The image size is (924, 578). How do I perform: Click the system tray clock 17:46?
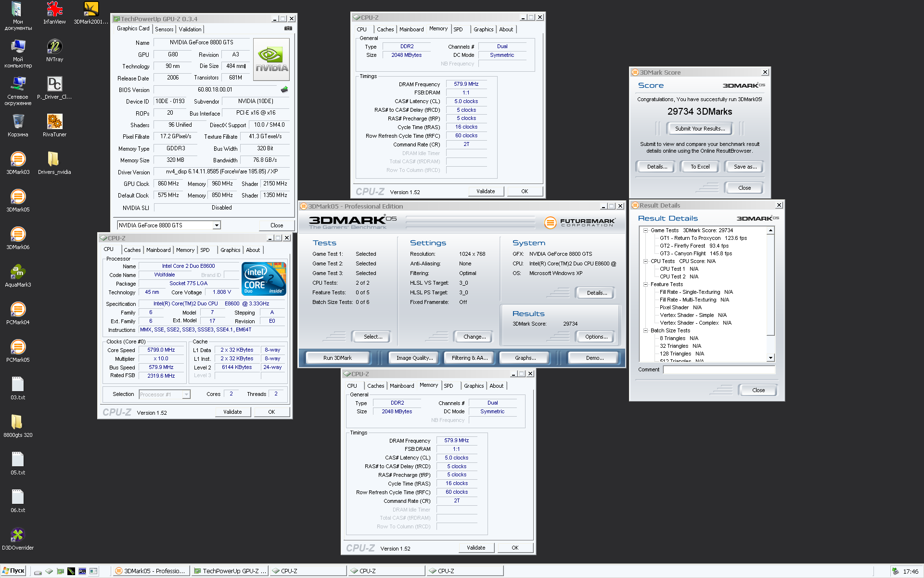[x=911, y=572]
